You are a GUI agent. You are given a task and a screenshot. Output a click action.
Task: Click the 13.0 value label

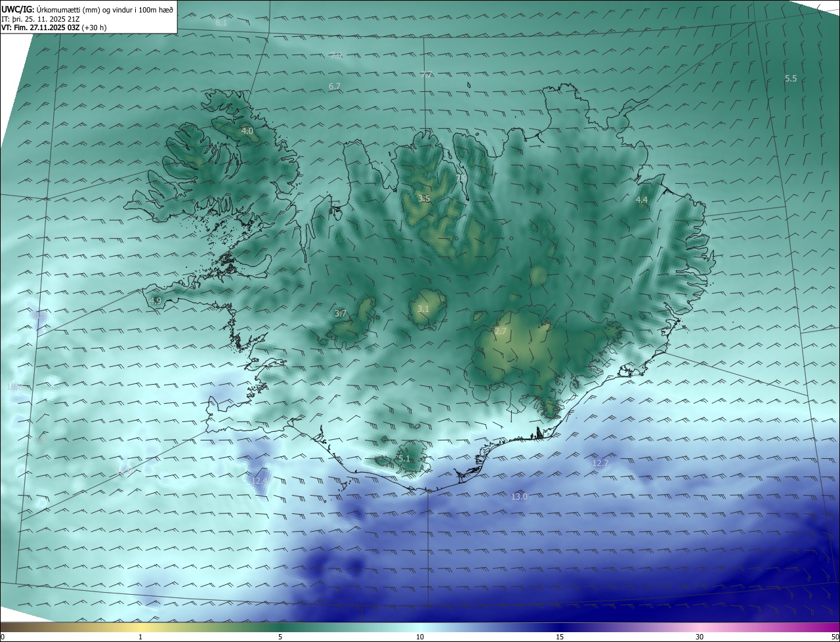519,496
